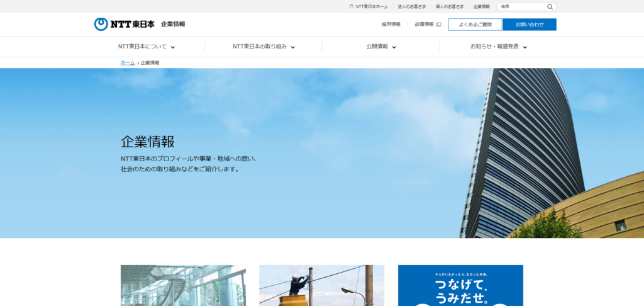Open the utility pole worker thumbnail
644x306 pixels.
321,285
